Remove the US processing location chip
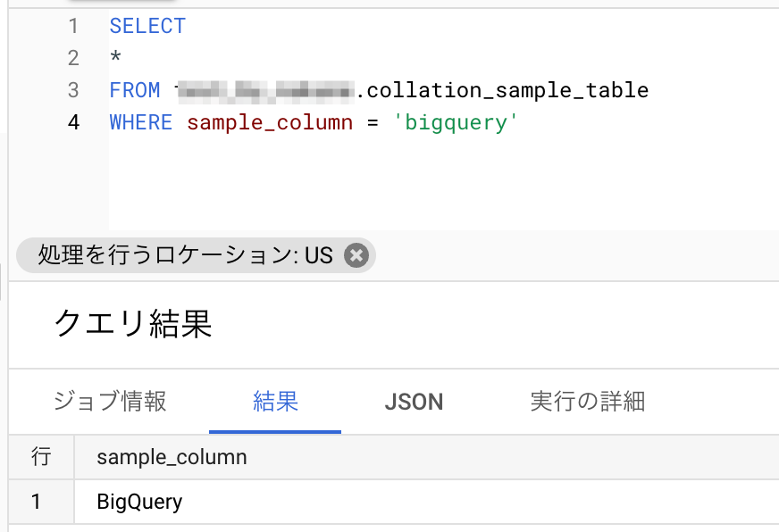Screen dimensions: 779x532 point(356,255)
